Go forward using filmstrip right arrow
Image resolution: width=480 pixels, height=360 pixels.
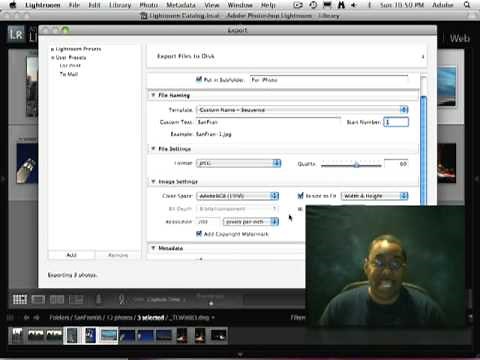pos(36,318)
